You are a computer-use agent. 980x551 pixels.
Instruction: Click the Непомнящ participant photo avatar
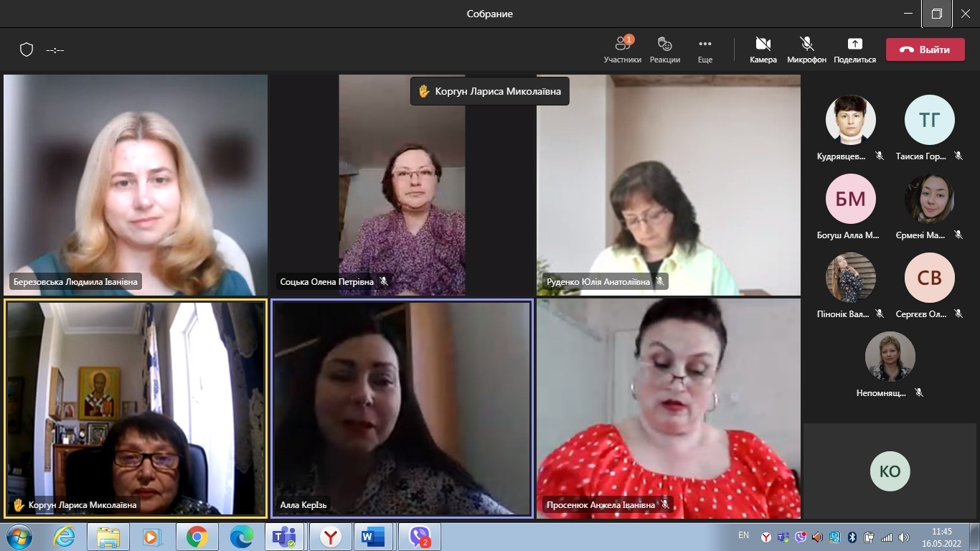(x=890, y=357)
